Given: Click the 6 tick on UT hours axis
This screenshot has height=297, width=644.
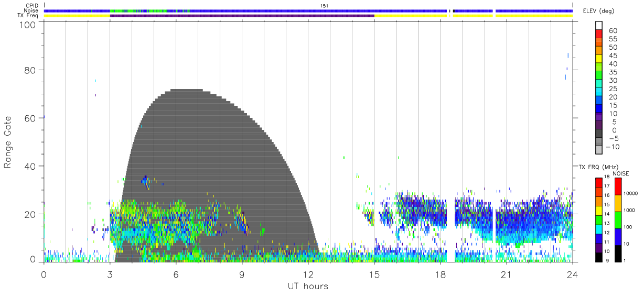Looking at the screenshot, I should pos(176,274).
